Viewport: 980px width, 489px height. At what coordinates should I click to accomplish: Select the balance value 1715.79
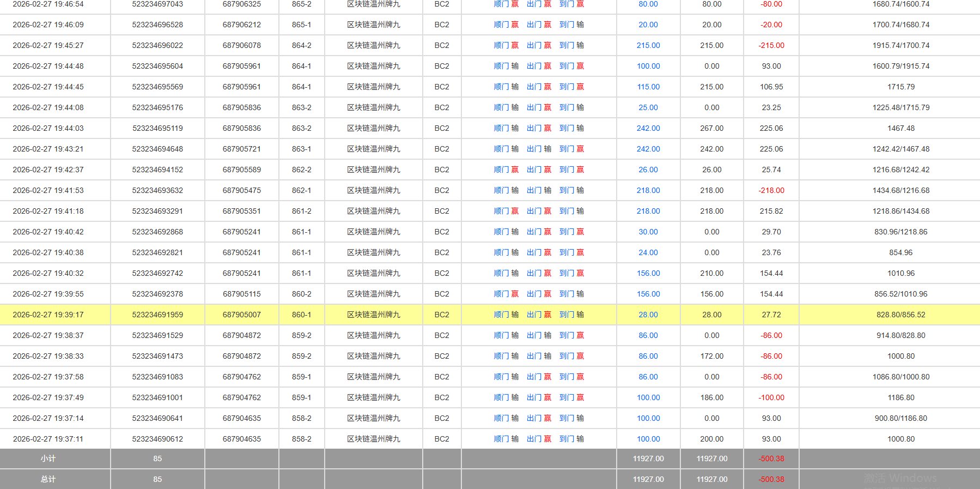pyautogui.click(x=900, y=87)
